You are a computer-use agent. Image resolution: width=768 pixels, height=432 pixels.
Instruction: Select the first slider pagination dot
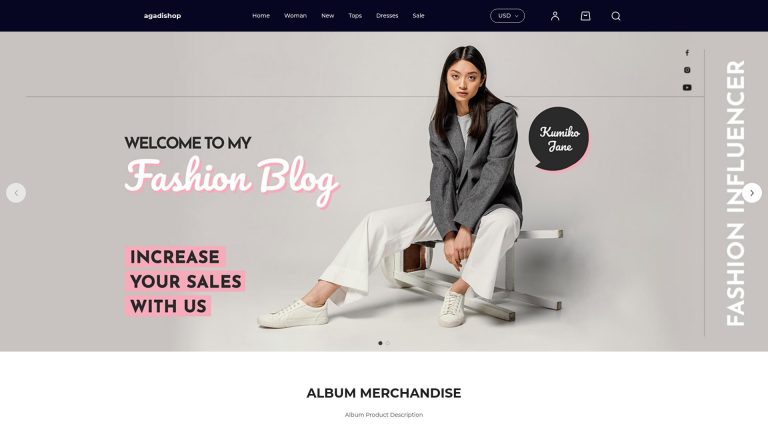tap(380, 343)
